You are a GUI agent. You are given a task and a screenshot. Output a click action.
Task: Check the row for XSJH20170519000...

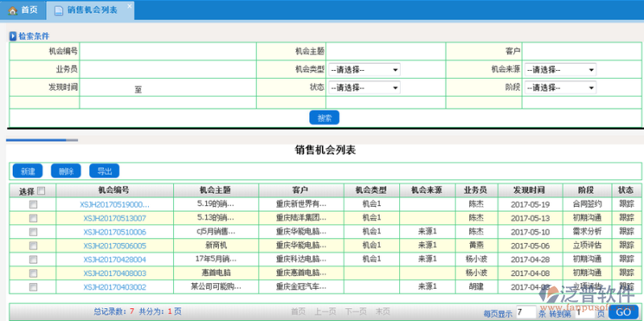point(33,204)
